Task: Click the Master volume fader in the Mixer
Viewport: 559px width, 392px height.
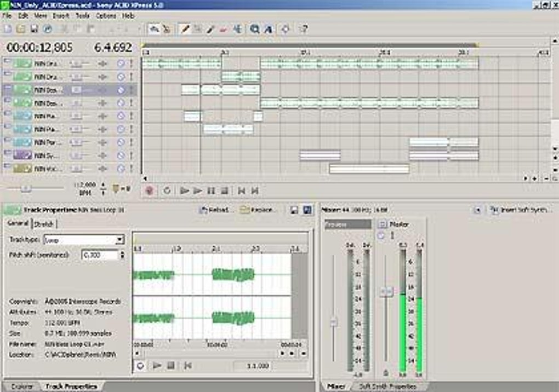Action: coord(386,291)
